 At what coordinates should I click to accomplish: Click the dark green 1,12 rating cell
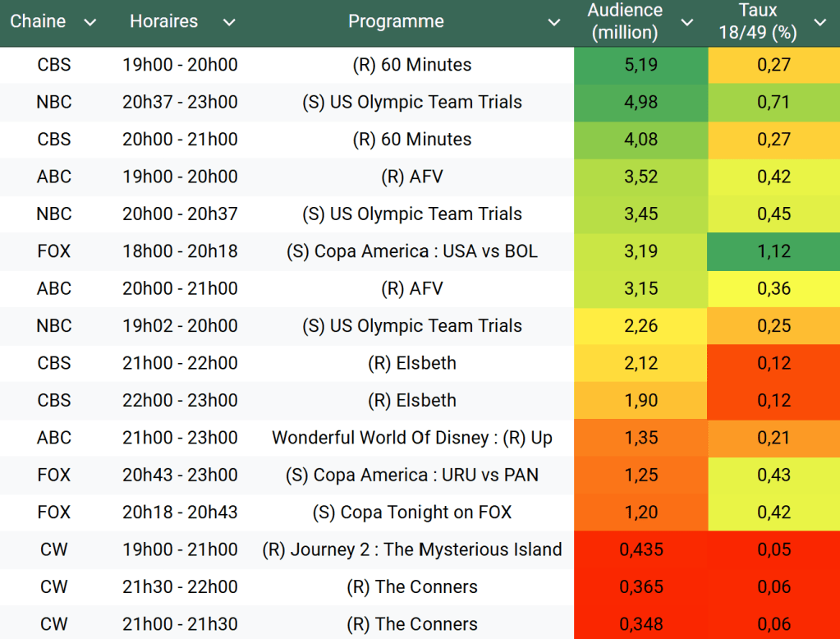tap(773, 251)
